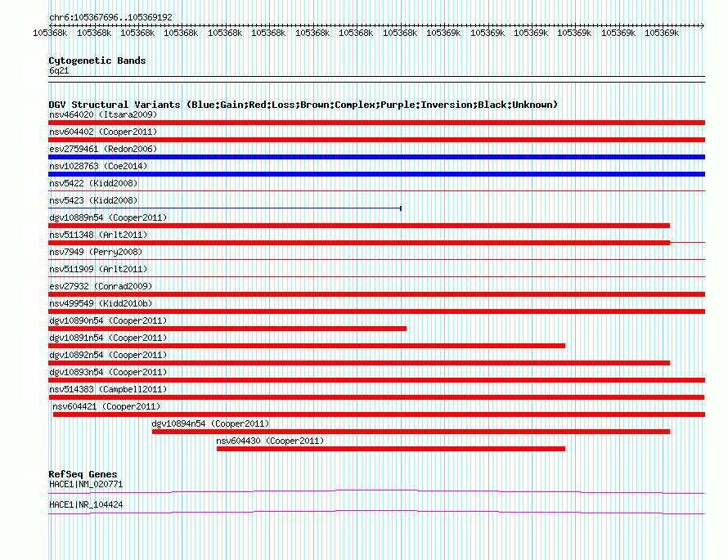
Task: Open the nsv7949 (Perry2008) label
Action: (x=96, y=252)
